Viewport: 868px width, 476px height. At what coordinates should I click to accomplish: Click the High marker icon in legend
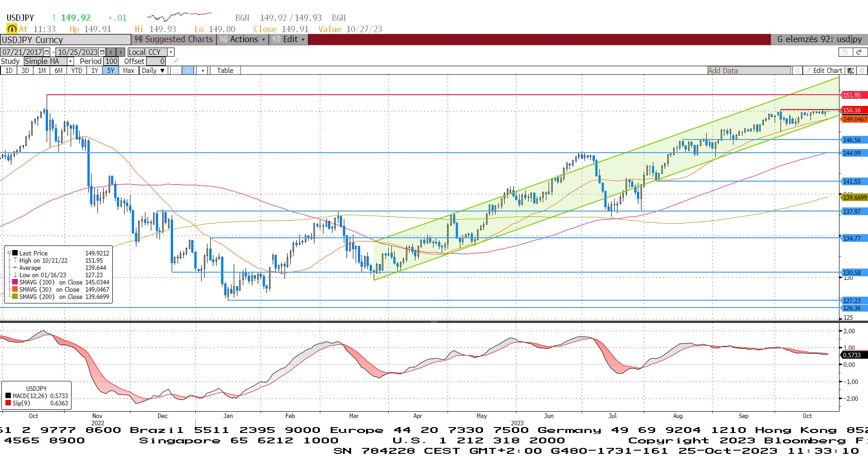pos(15,260)
